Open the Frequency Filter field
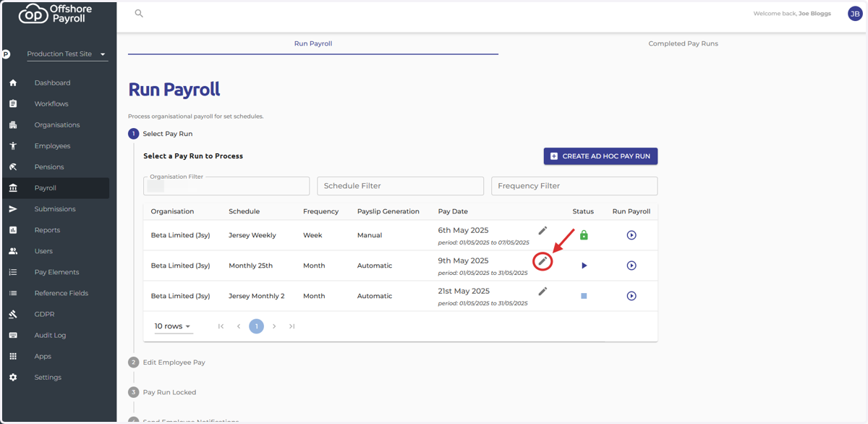868x424 pixels. tap(574, 186)
